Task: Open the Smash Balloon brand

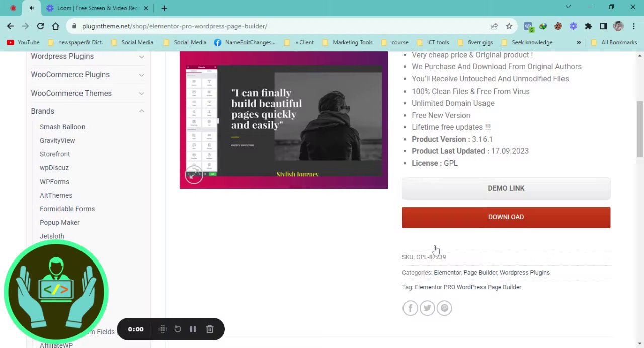Action: [x=62, y=127]
